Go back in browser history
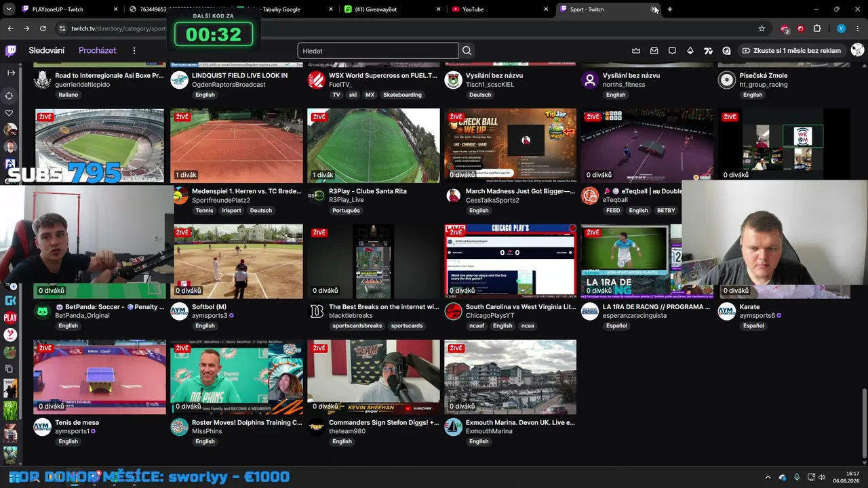Screen dimensions: 868x488 point(10,28)
